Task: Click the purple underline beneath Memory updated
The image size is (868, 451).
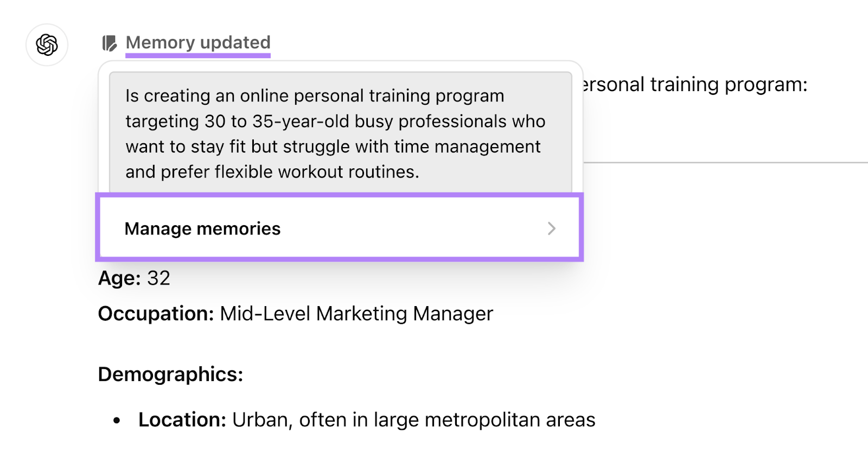Action: coord(198,55)
